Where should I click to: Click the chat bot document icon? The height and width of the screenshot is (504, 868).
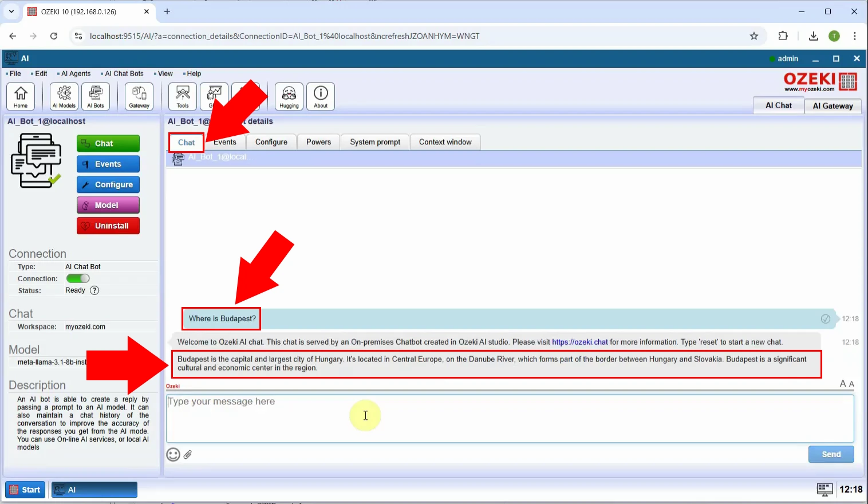pyautogui.click(x=36, y=160)
